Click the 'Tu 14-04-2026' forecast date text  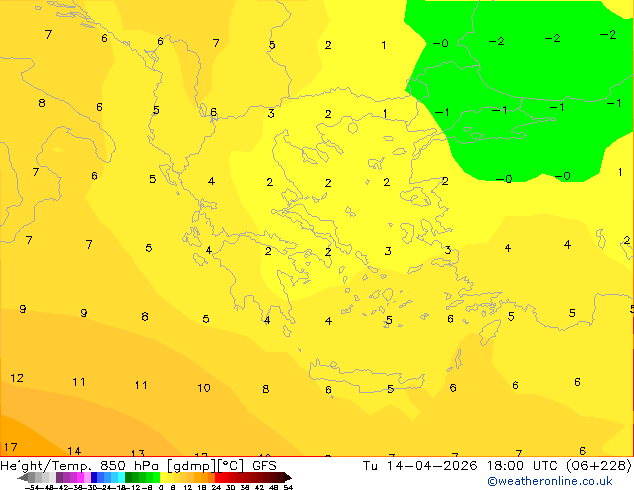(420, 466)
